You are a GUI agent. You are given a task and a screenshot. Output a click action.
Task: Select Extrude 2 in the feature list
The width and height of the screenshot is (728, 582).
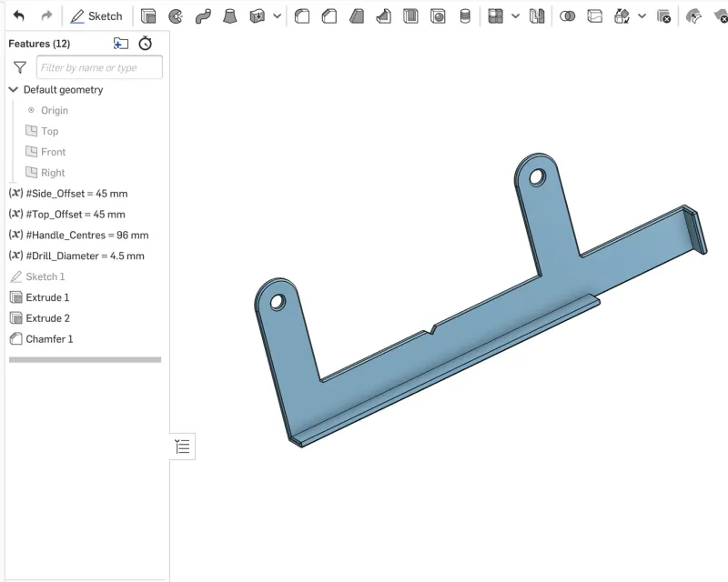47,318
